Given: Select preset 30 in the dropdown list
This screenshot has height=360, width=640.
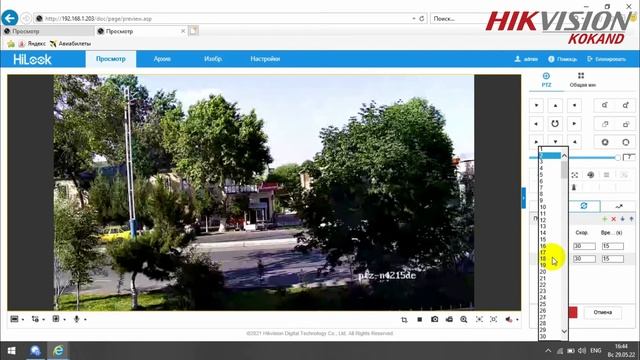Looking at the screenshot, I should click(549, 336).
